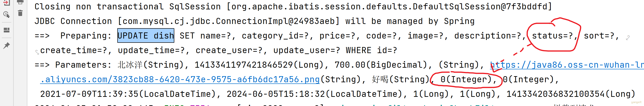Click the 700.00(BigDecimal) parameter
This screenshot has width=644, height=106.
(381, 65)
